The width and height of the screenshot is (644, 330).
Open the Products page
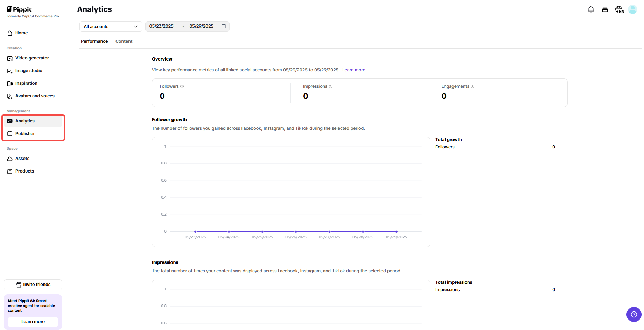pos(24,171)
